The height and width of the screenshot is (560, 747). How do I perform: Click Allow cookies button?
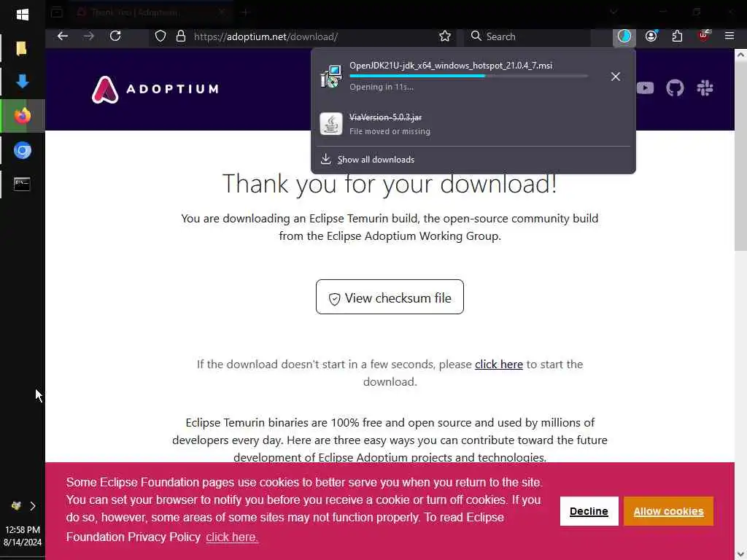(668, 511)
